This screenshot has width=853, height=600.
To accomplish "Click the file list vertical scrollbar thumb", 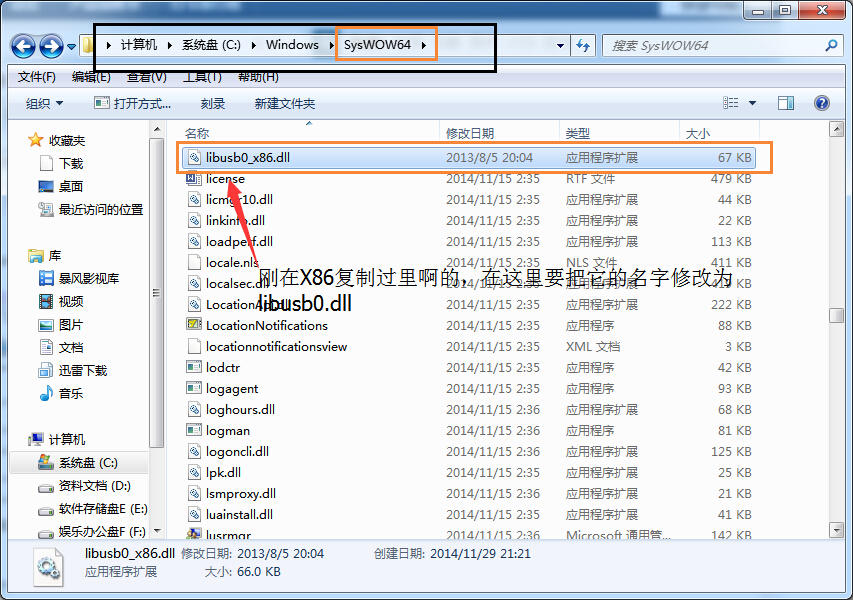I will pos(836,315).
